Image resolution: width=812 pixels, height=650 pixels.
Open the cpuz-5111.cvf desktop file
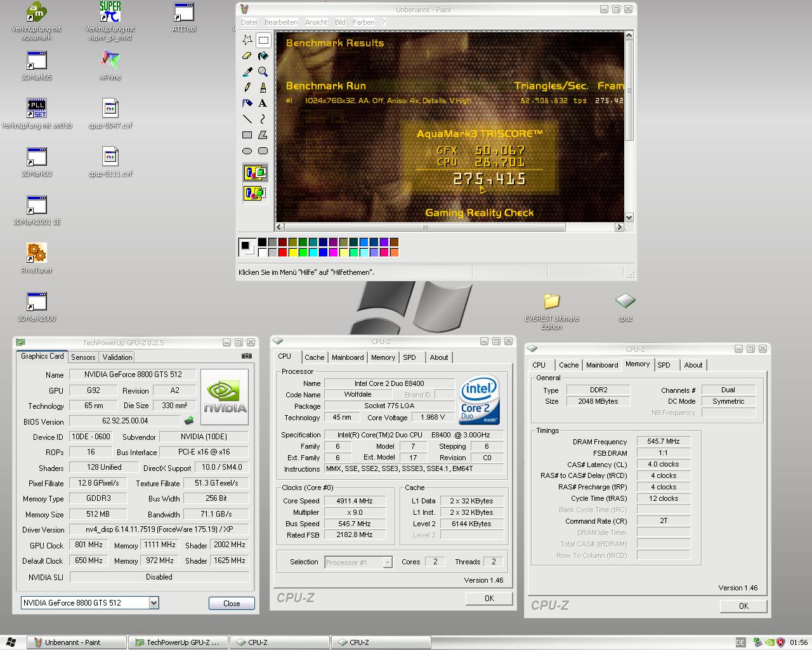pos(110,161)
